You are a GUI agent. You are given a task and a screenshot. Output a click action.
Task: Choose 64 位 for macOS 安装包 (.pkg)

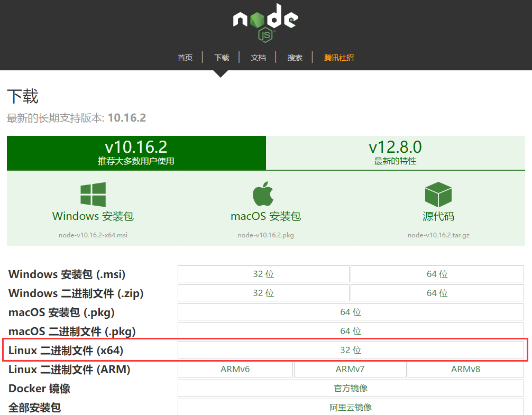tap(351, 312)
